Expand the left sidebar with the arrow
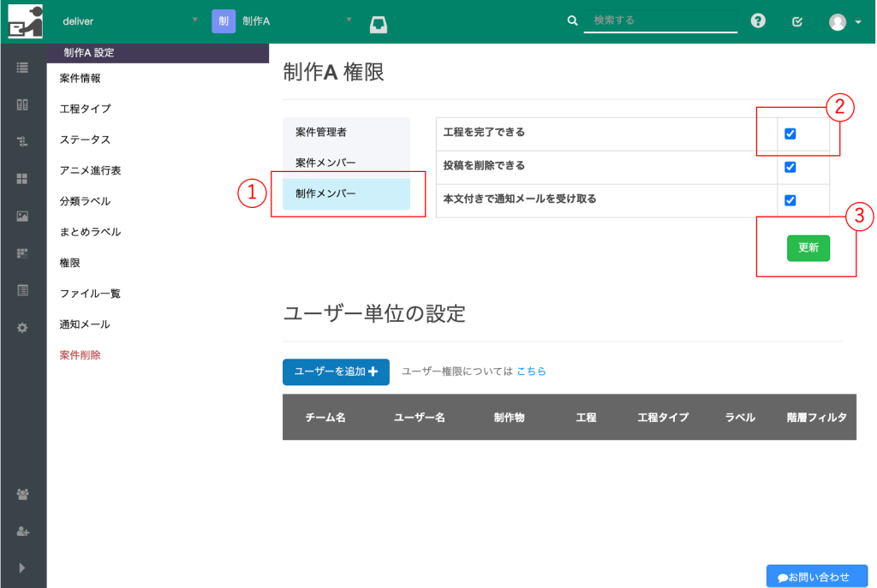Image resolution: width=877 pixels, height=588 pixels. point(22,567)
